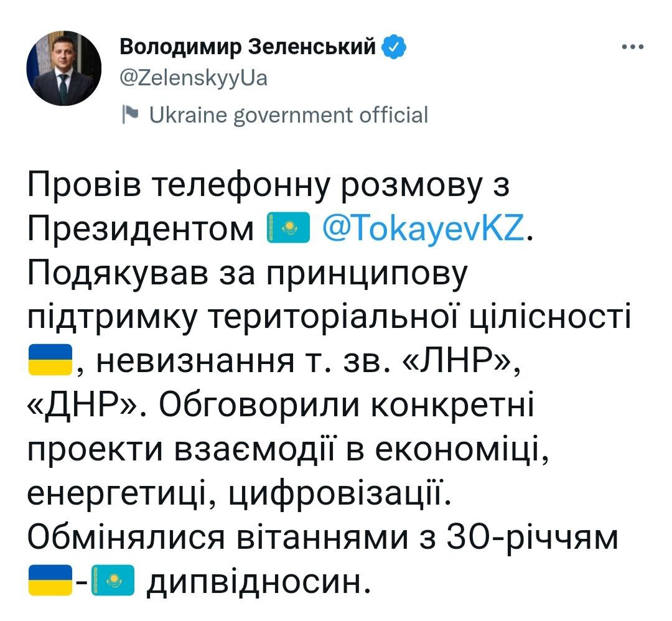The width and height of the screenshot is (672, 621).
Task: Open the profile picture avatar
Action: [63, 68]
